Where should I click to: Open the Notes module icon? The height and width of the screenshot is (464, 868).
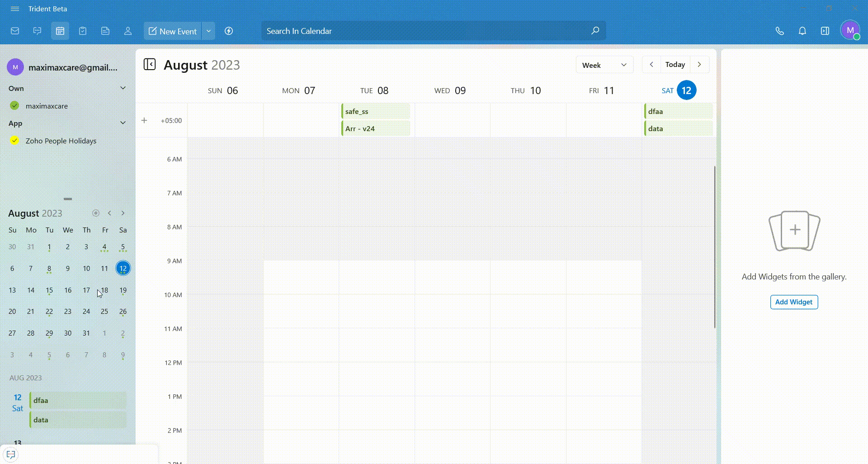click(105, 31)
